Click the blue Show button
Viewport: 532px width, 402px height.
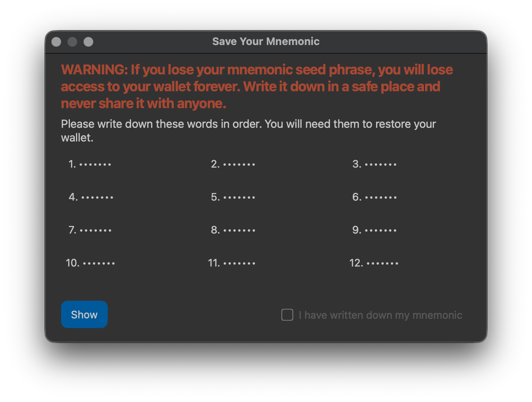pyautogui.click(x=84, y=314)
